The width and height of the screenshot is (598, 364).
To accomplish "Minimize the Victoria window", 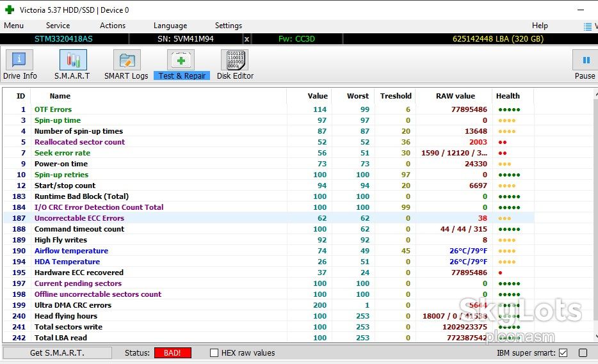I will coord(581,10).
